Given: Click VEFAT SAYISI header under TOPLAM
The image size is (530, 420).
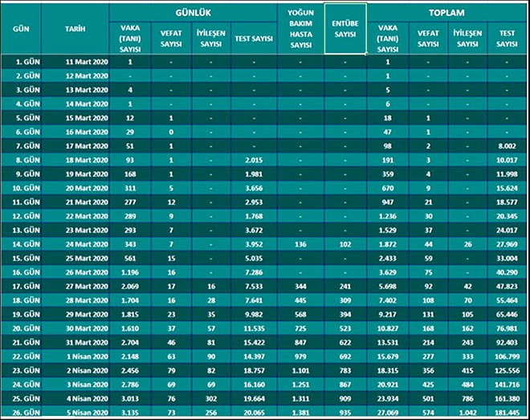Looking at the screenshot, I should [x=429, y=39].
